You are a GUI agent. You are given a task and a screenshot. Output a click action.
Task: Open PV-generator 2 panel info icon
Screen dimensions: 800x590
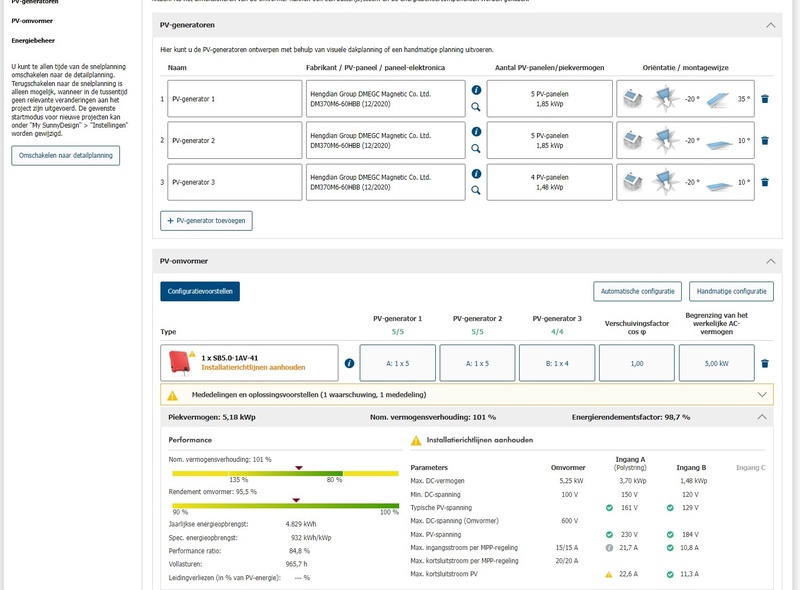476,132
